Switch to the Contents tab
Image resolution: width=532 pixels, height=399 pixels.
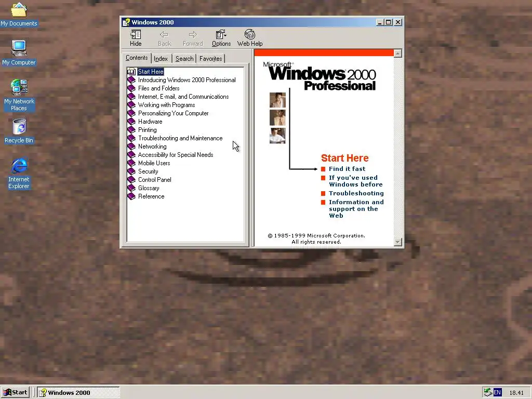[x=137, y=58]
